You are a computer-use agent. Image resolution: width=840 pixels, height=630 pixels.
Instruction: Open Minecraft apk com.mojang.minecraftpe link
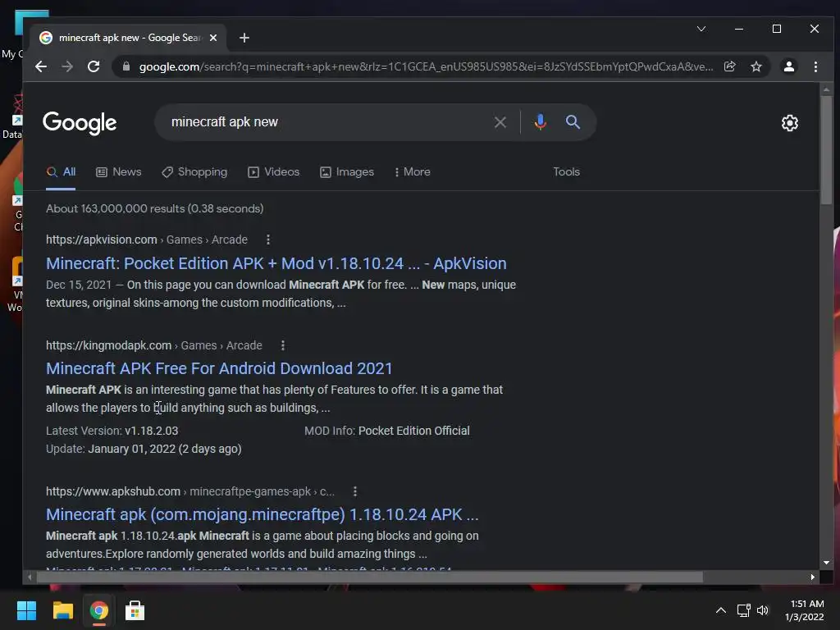pos(262,514)
